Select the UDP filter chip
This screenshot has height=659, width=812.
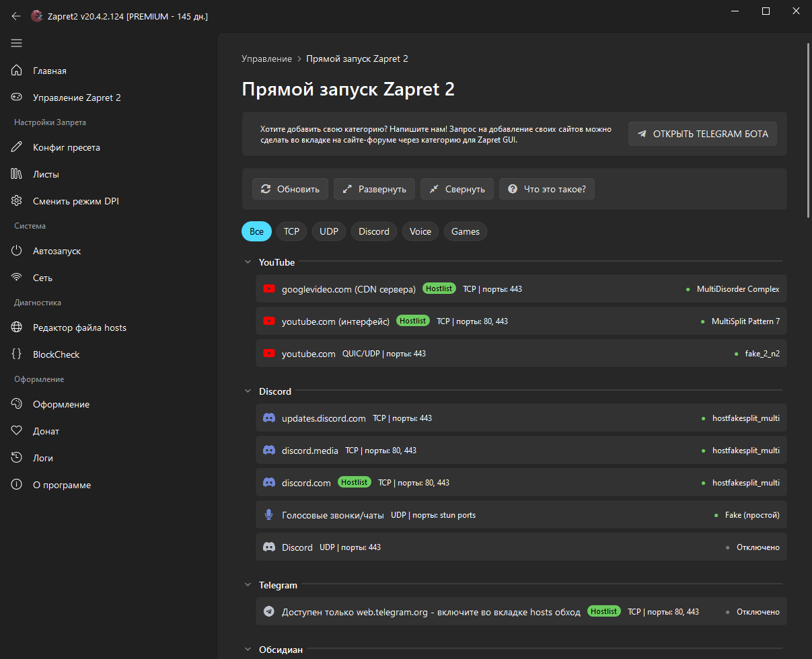pos(329,231)
